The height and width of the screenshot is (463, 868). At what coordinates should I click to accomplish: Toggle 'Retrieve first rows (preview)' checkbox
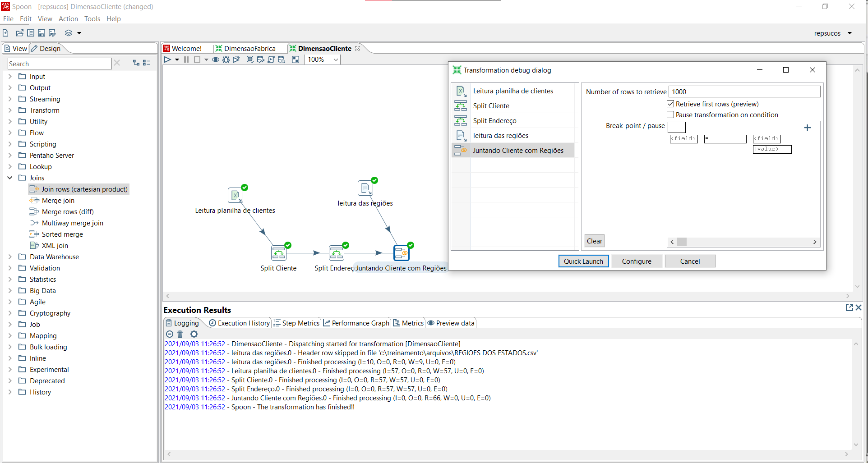[x=670, y=104]
